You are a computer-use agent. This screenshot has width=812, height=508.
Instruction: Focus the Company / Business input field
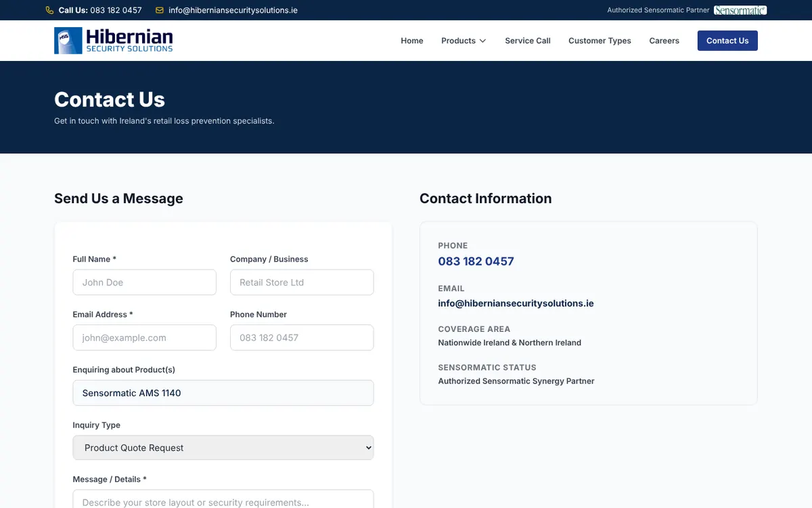(302, 282)
